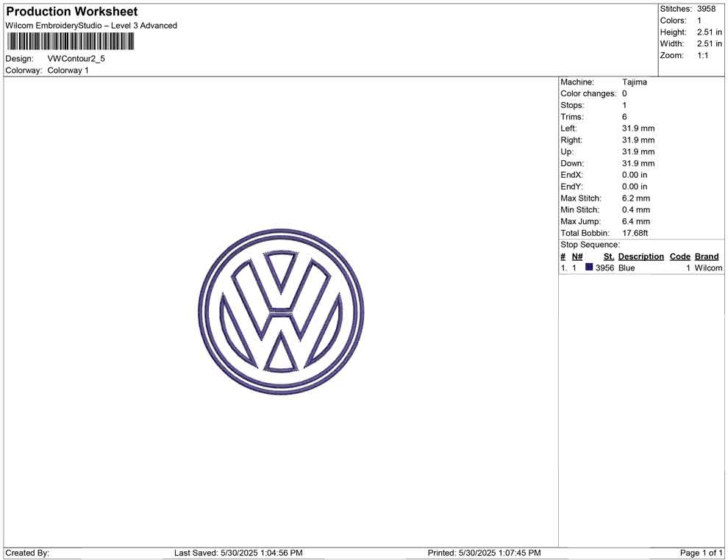Select Min Stitch value '0.4 mm'
This screenshot has width=728, height=560.
(x=636, y=209)
